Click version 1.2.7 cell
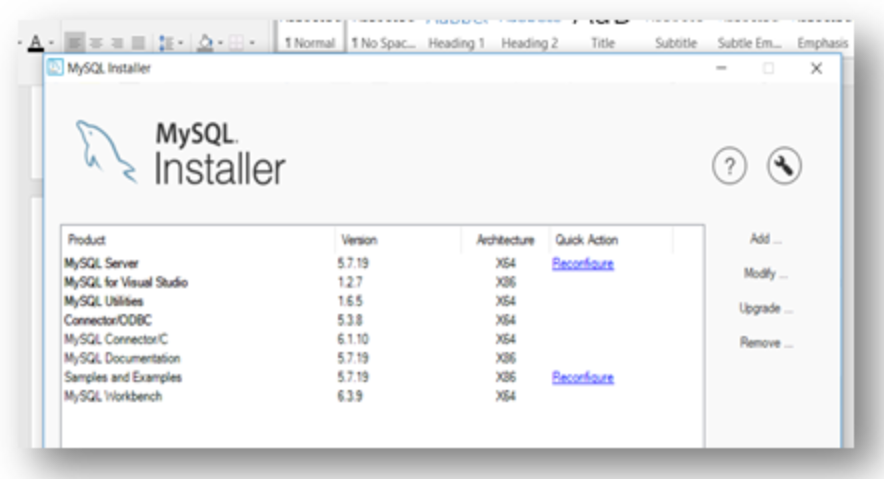This screenshot has width=884, height=479. click(x=350, y=282)
